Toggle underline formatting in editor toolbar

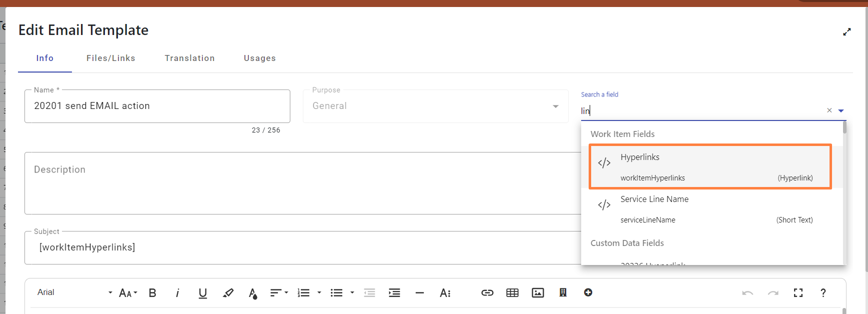(202, 293)
